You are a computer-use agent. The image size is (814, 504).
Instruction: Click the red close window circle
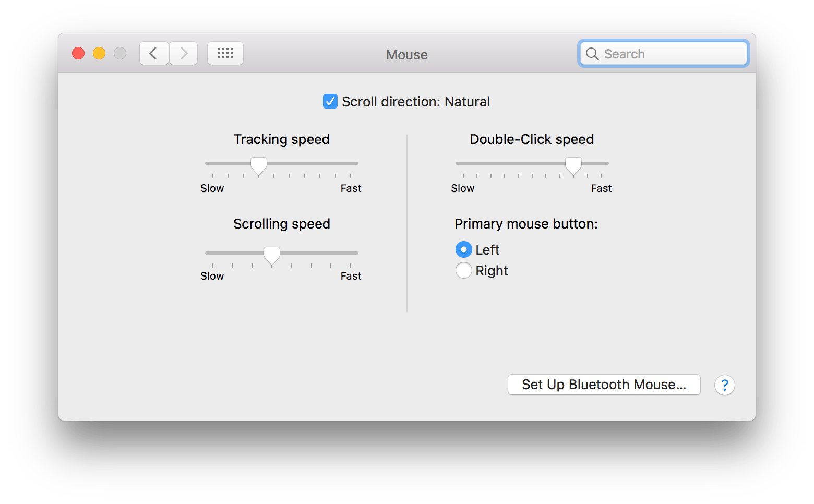point(78,53)
